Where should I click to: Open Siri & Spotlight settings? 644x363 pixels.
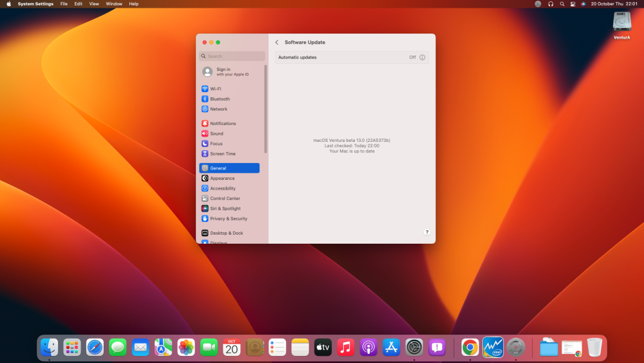pyautogui.click(x=229, y=208)
